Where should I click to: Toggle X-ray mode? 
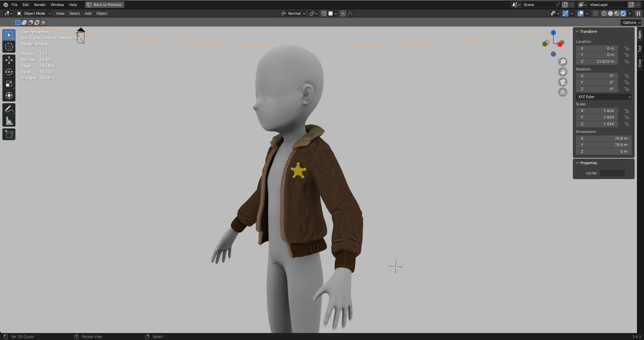(x=596, y=13)
